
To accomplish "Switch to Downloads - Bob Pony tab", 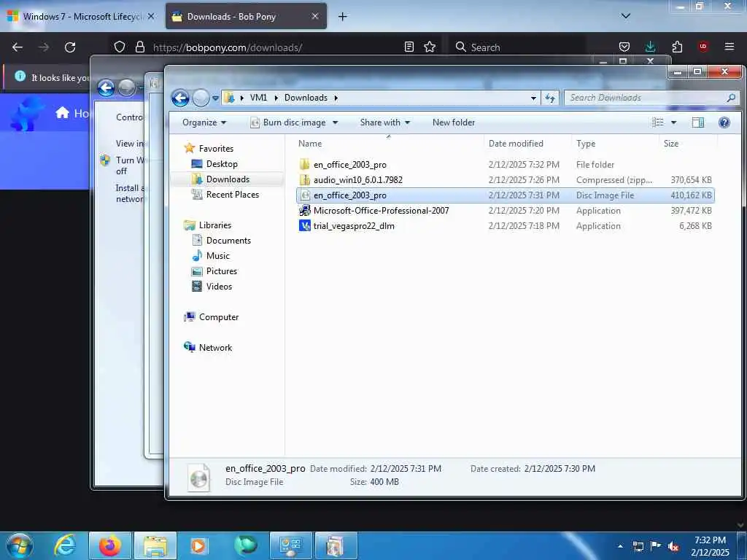I will pos(246,17).
